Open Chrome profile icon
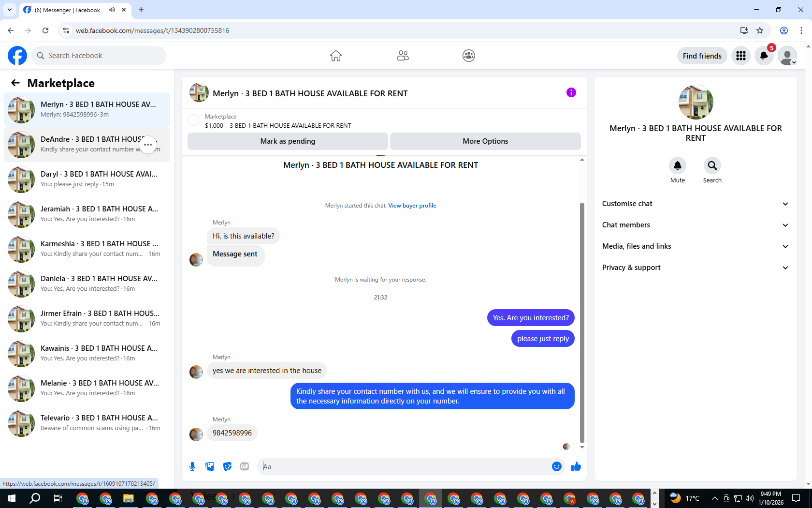Screen dimensions: 812x508 pos(784,30)
